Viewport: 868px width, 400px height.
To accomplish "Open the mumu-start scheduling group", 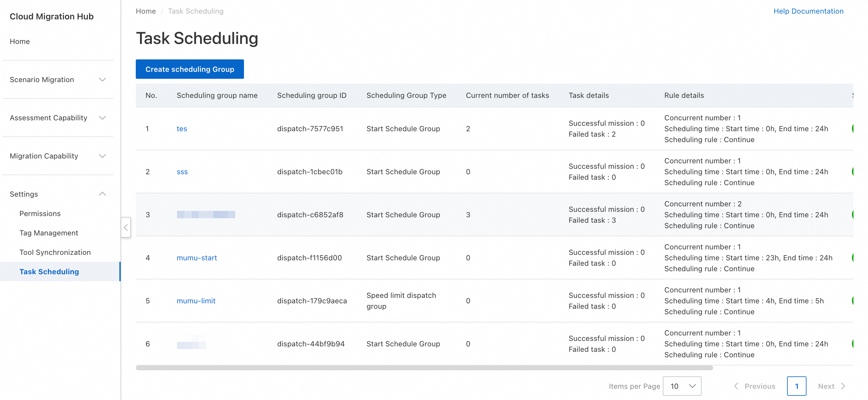I will click(x=196, y=258).
